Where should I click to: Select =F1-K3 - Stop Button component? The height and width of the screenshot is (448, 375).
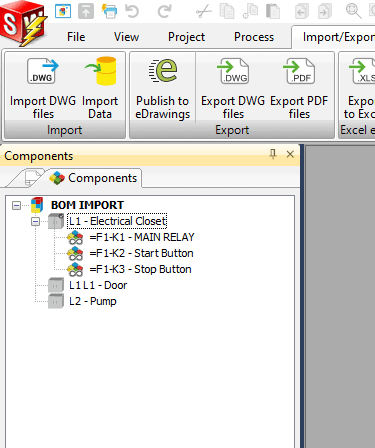point(140,269)
